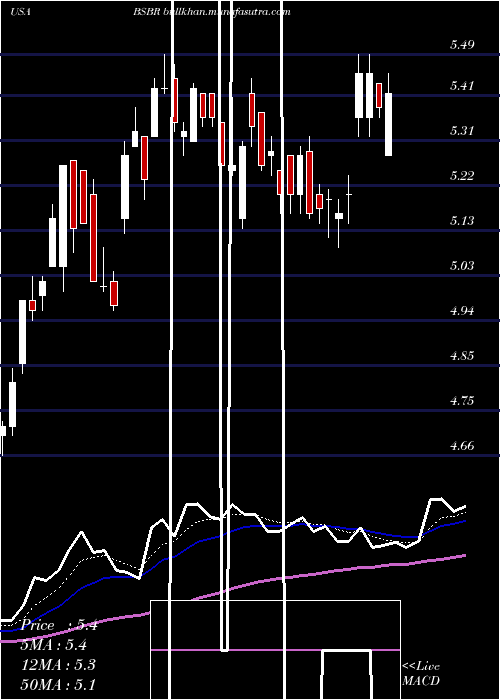This screenshot has height=700, width=500.
Task: Click the 5MA : 5.4 legend entry
Action: (x=54, y=645)
